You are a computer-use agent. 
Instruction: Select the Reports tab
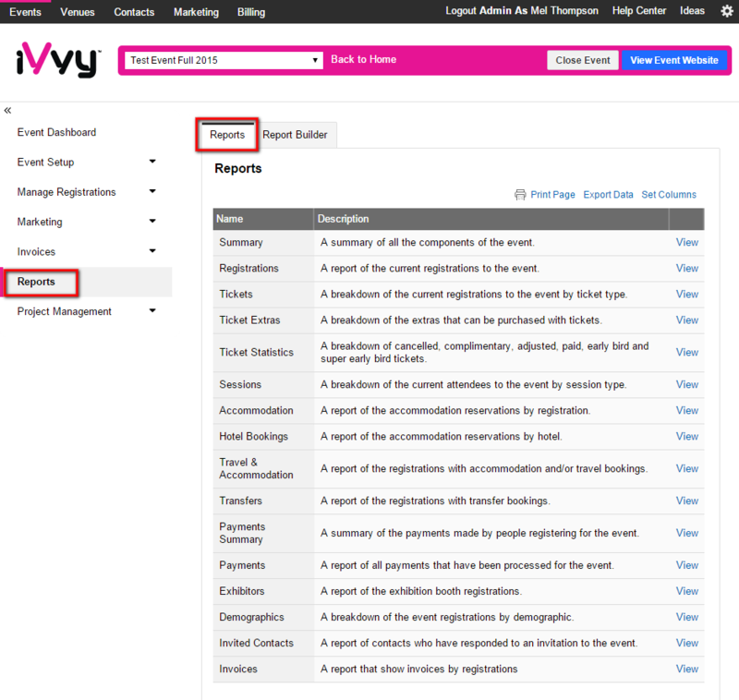pos(227,135)
